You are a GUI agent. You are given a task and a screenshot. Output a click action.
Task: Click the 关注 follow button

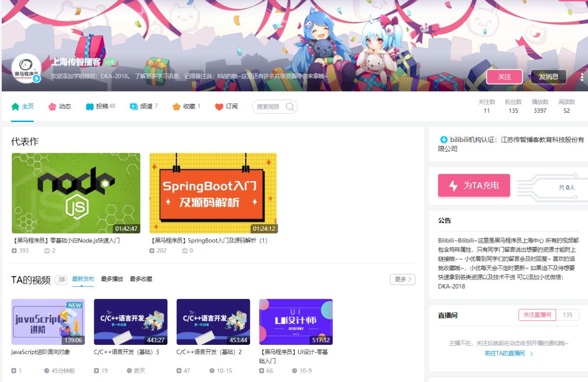coord(504,77)
